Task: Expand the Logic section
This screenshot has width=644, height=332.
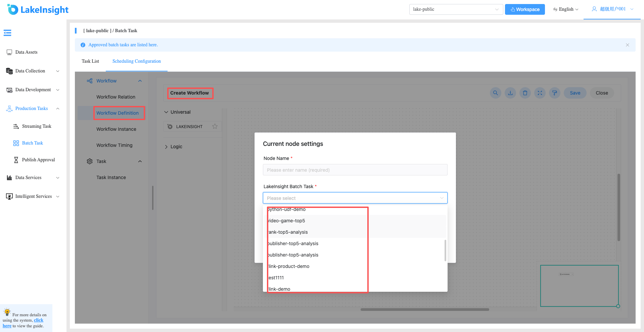Action: tap(173, 147)
